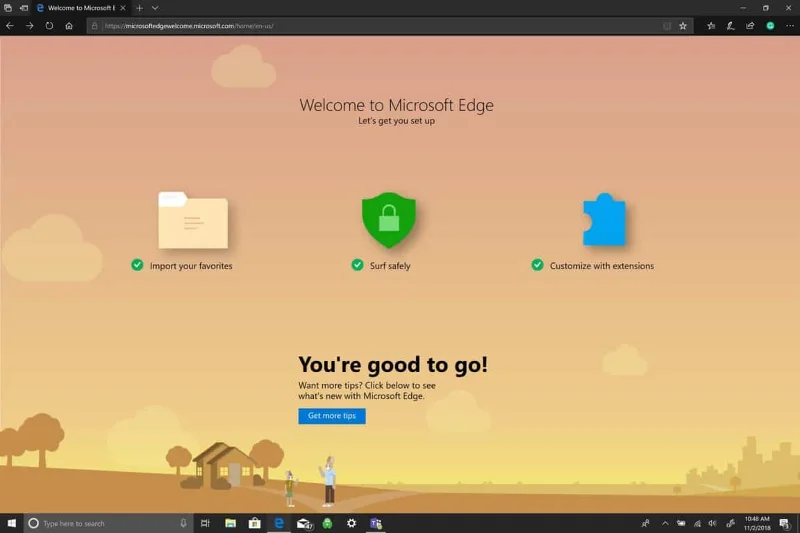Image resolution: width=800 pixels, height=533 pixels.
Task: Open network Wi-Fi status icon
Action: coord(697,523)
